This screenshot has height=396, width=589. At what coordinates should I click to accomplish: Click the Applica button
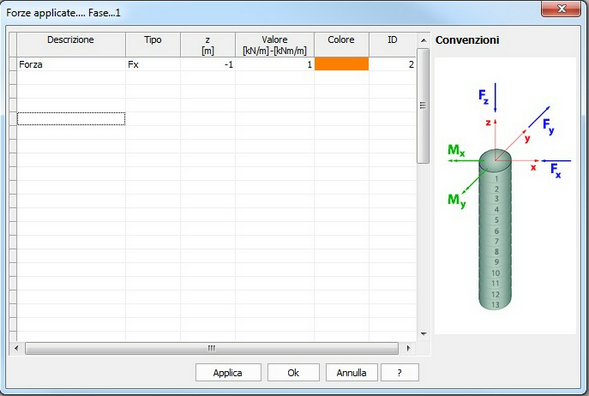point(228,372)
